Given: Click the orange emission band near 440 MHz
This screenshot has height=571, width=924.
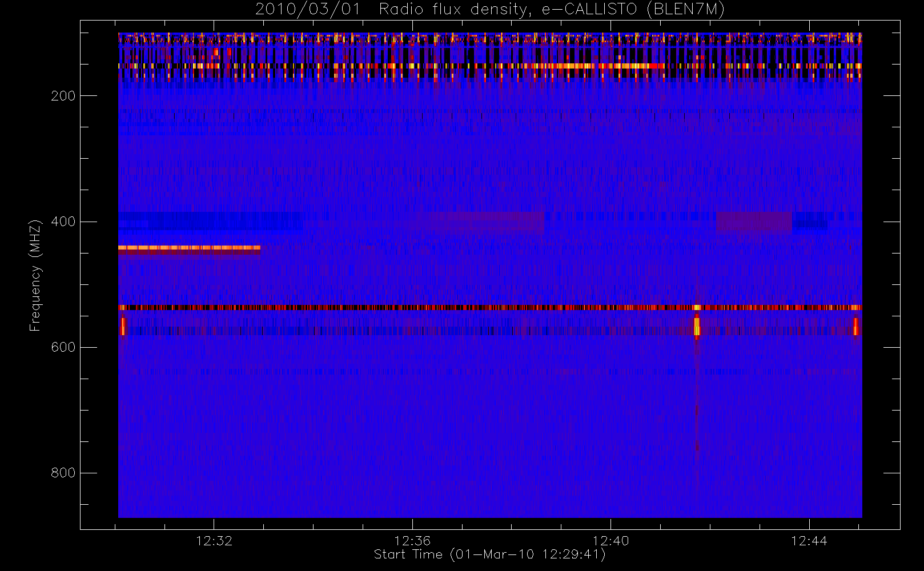Looking at the screenshot, I should (x=189, y=248).
